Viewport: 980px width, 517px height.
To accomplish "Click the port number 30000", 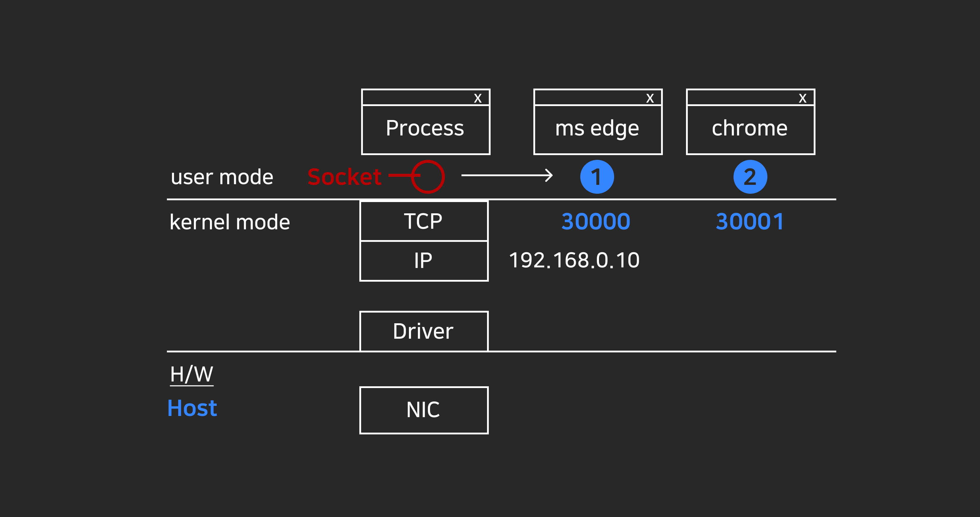I will (596, 222).
